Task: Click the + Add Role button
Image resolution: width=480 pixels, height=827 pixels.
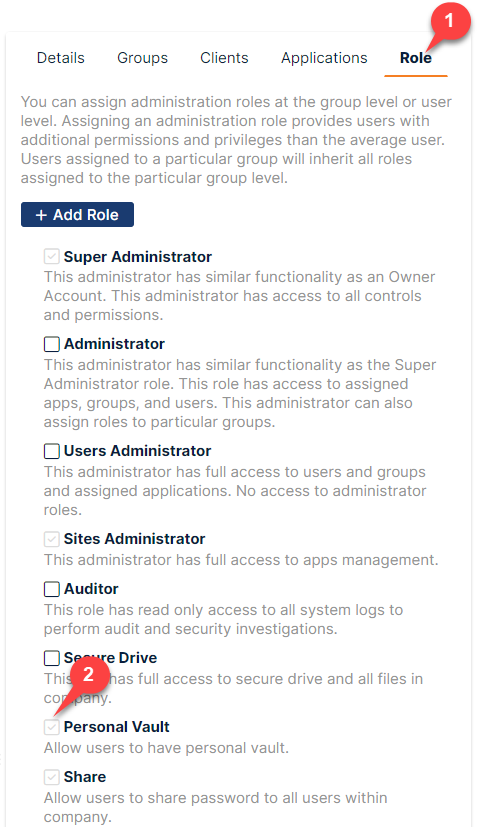Action: 77,215
